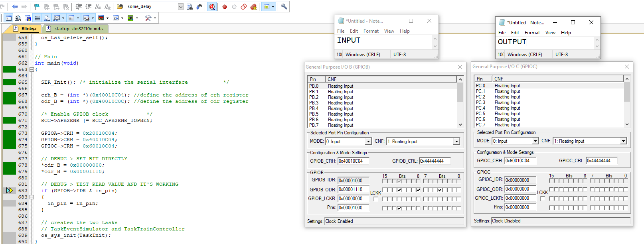The width and height of the screenshot is (644, 244).
Task: Check GPIOB_ODR bit 15 checkbox
Action: tap(385, 190)
